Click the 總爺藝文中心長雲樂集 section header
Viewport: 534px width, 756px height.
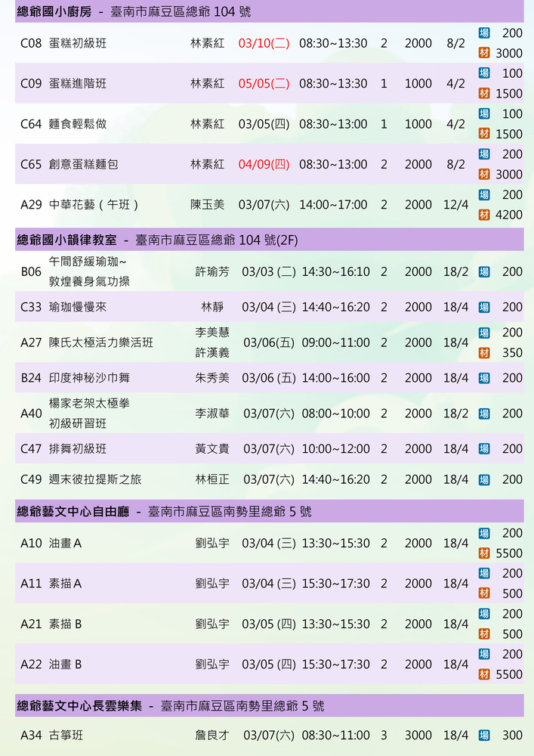click(x=79, y=706)
